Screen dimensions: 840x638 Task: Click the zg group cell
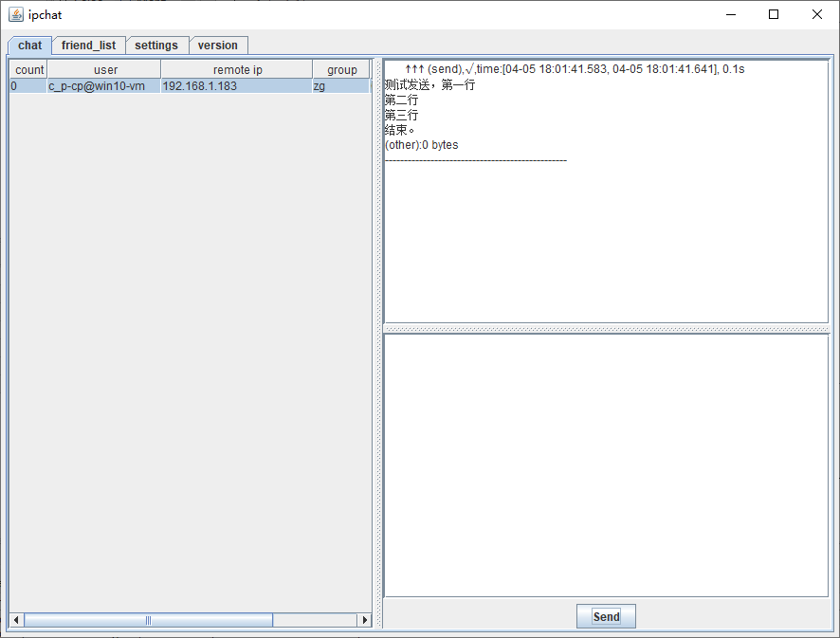(x=341, y=85)
